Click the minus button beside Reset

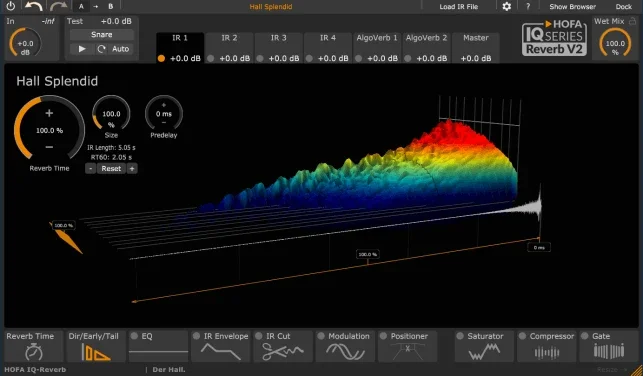[91, 169]
